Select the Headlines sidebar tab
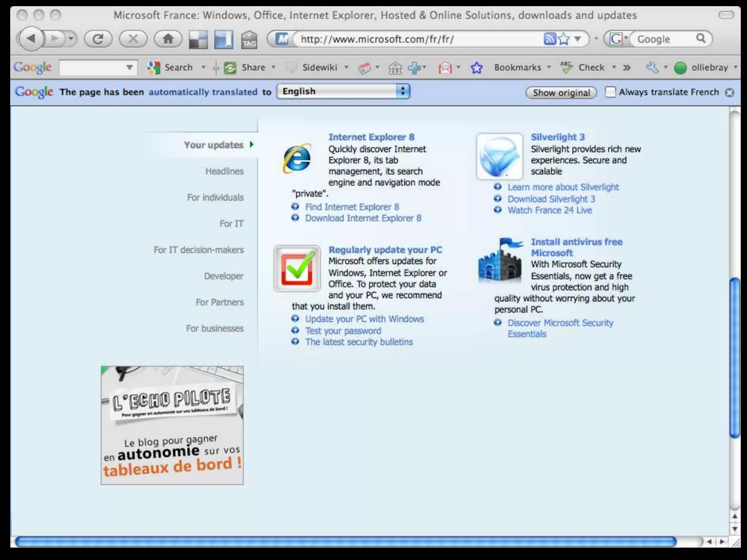This screenshot has width=747, height=560. tap(224, 171)
